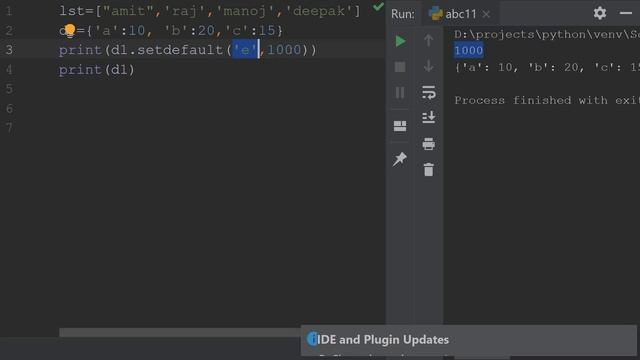Click "Process finished with exit" console text
Screen dimensions: 640x360
click(546, 100)
